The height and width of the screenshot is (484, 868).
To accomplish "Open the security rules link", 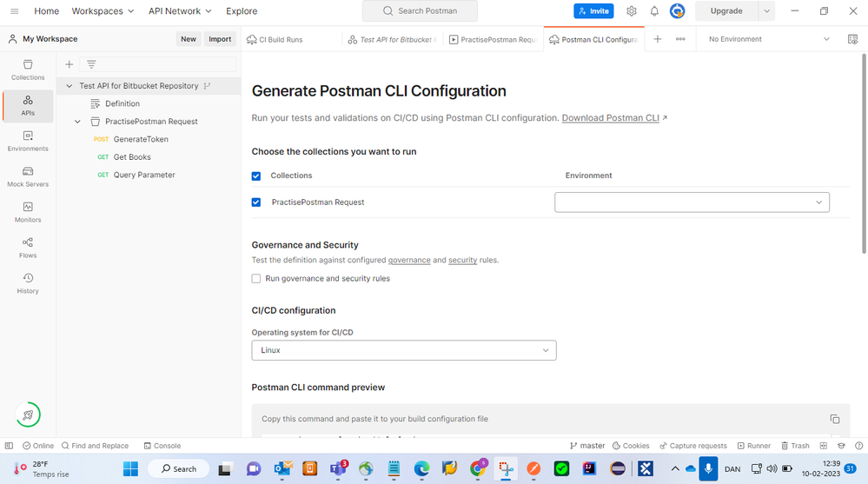I will tap(462, 261).
